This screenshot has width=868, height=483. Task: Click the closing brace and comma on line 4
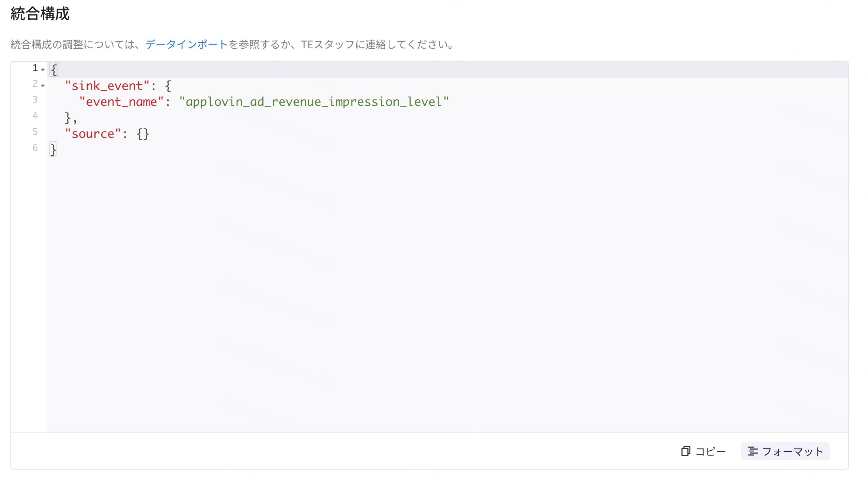click(71, 118)
